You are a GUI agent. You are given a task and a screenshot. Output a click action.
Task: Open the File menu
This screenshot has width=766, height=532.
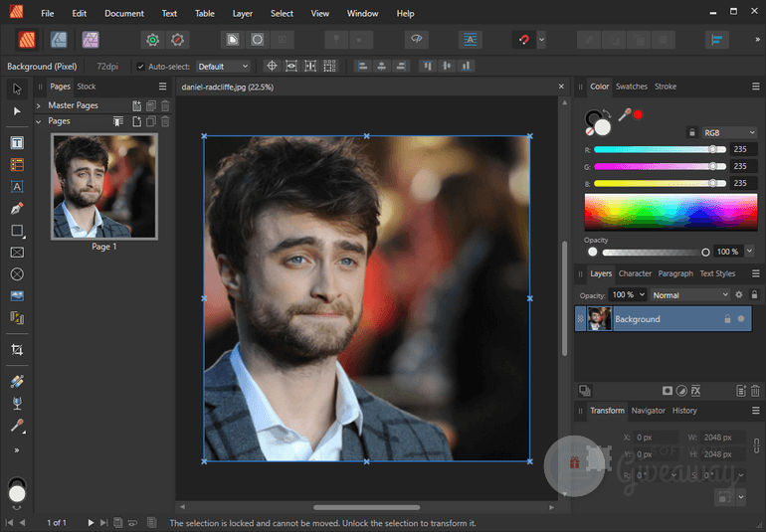point(48,14)
